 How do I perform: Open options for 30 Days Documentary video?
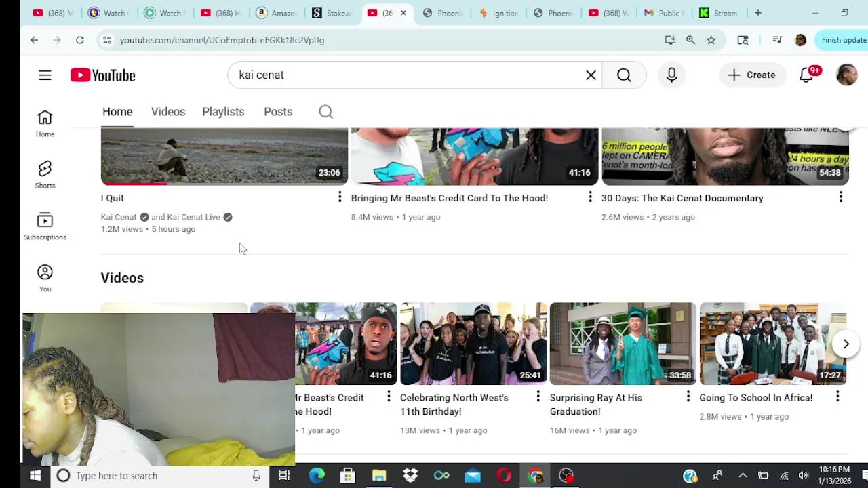click(841, 197)
